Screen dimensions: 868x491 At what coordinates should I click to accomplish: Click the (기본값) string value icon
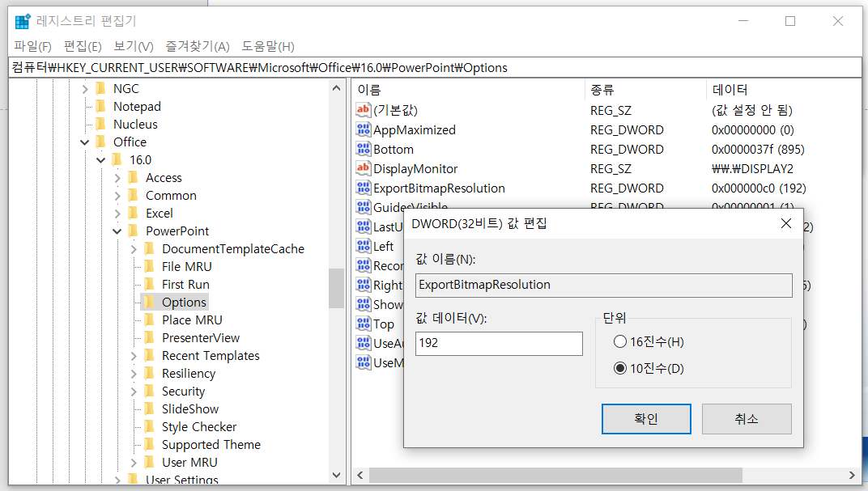tap(363, 110)
